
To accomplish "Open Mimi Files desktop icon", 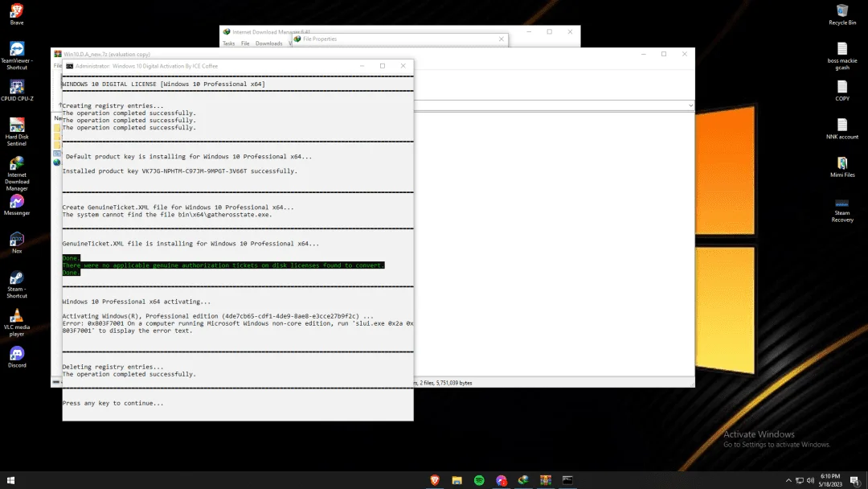I will click(842, 167).
